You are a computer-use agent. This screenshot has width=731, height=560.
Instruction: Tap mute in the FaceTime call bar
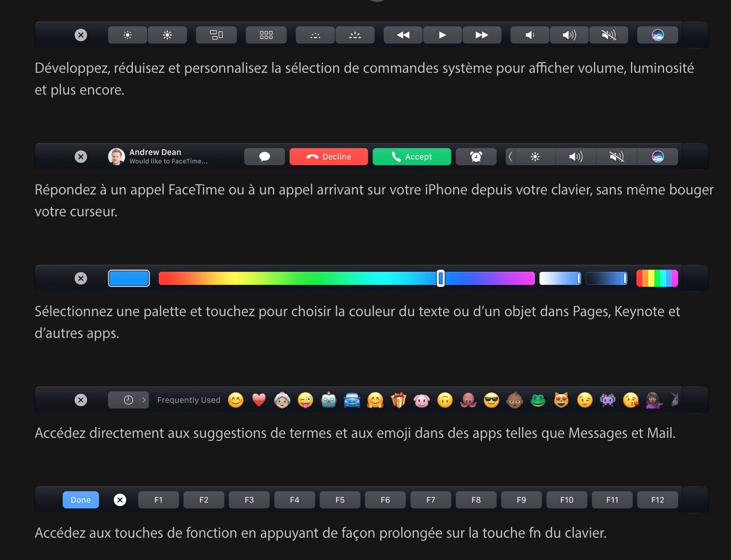click(616, 157)
